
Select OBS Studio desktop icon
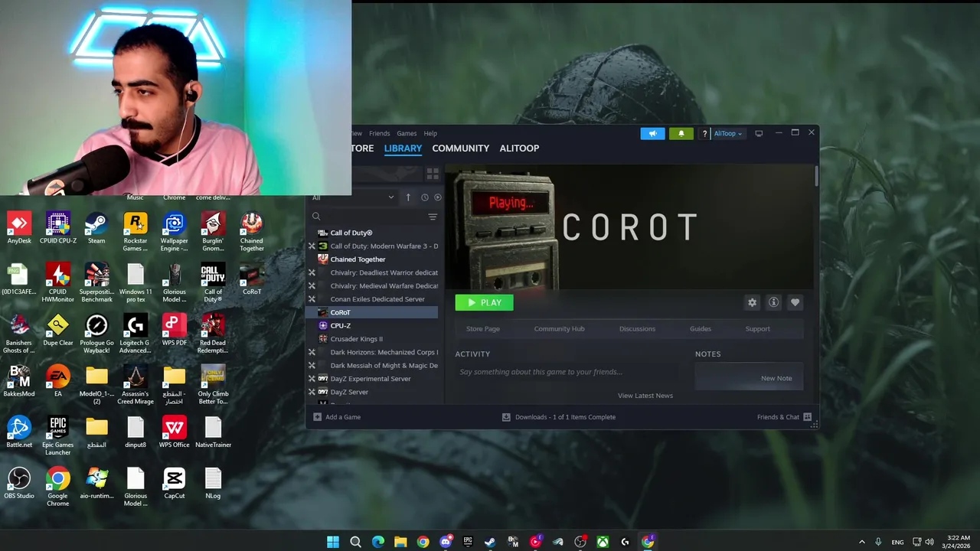coord(19,484)
